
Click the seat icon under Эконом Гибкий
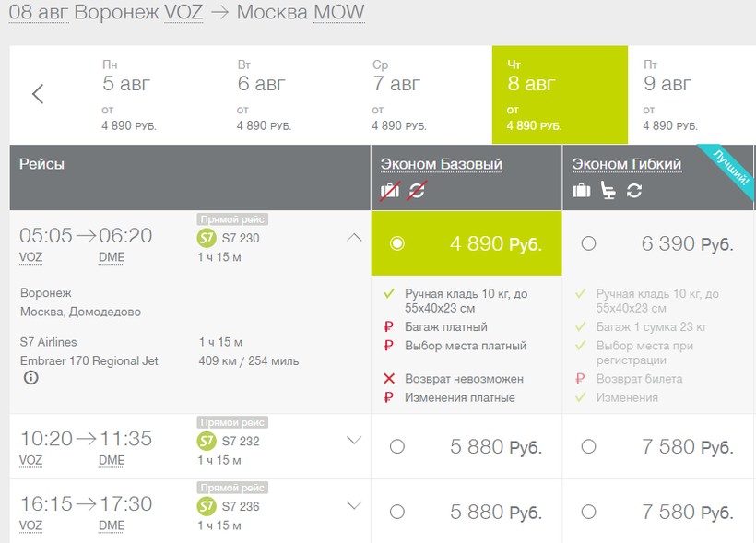pyautogui.click(x=608, y=191)
